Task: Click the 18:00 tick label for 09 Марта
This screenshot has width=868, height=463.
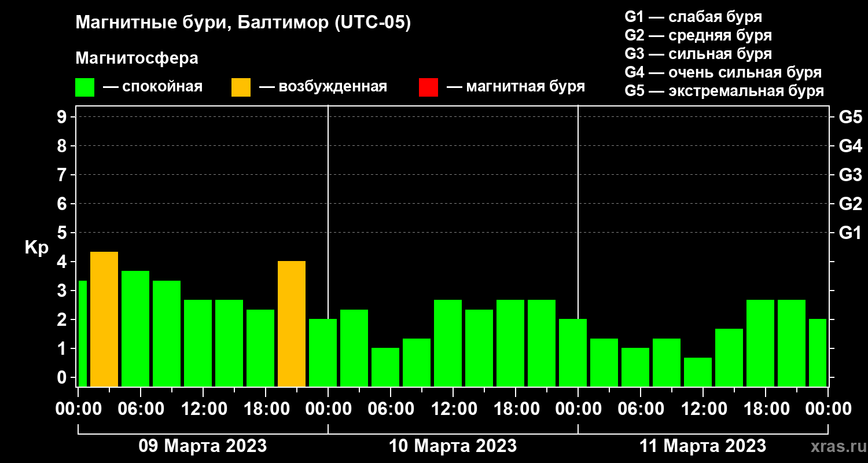Action: coord(266,409)
